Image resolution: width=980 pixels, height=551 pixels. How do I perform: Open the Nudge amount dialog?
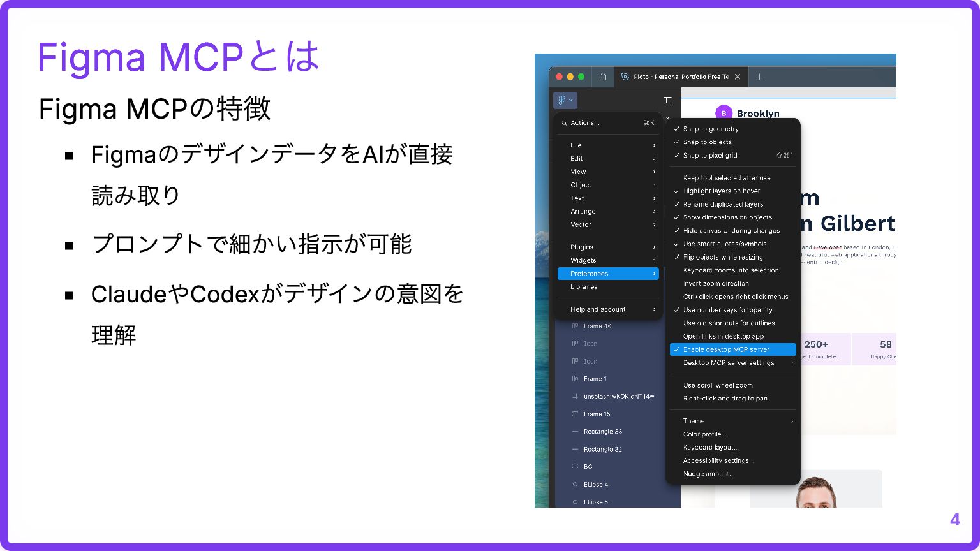pos(733,474)
